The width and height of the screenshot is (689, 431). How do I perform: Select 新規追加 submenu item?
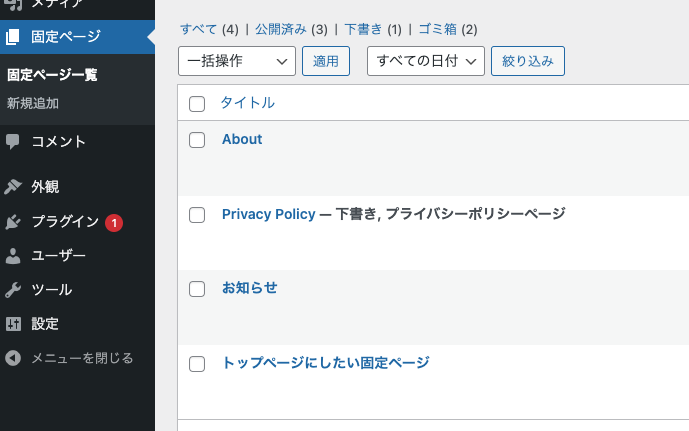(x=33, y=103)
